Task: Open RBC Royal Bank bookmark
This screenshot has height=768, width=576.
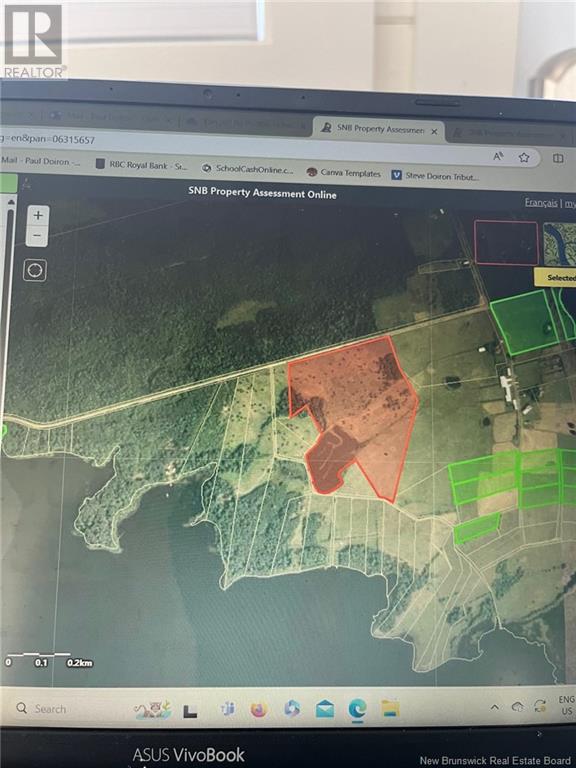Action: [x=141, y=165]
